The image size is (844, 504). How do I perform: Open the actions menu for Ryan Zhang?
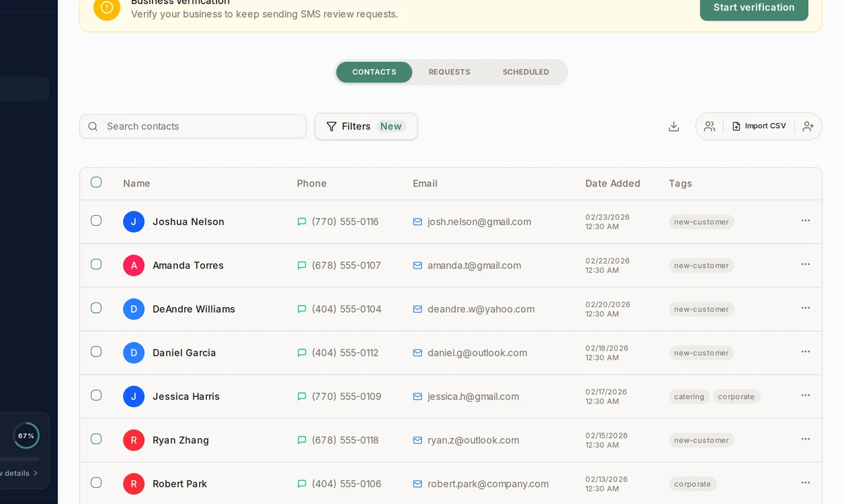[805, 439]
